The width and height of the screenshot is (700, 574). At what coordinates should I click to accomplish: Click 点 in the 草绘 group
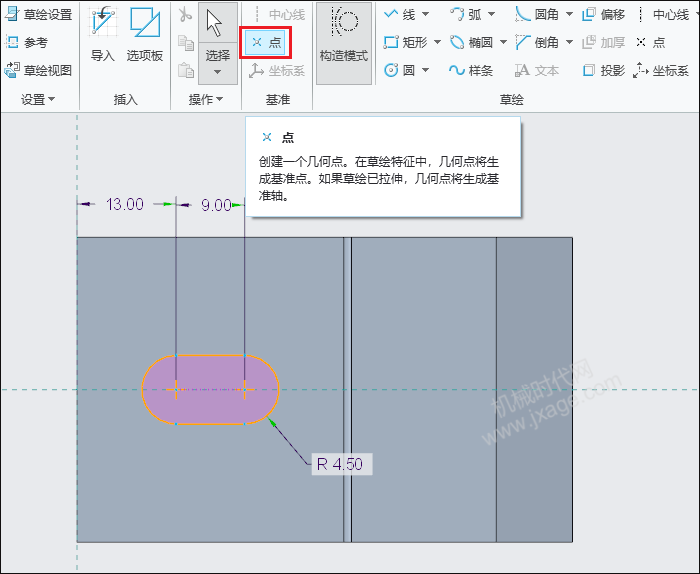pyautogui.click(x=650, y=42)
